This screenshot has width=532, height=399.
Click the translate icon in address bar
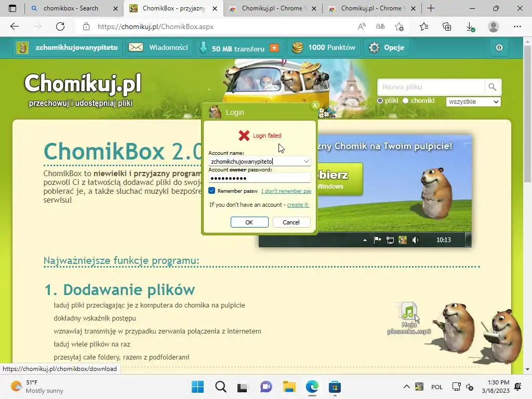pos(380,26)
